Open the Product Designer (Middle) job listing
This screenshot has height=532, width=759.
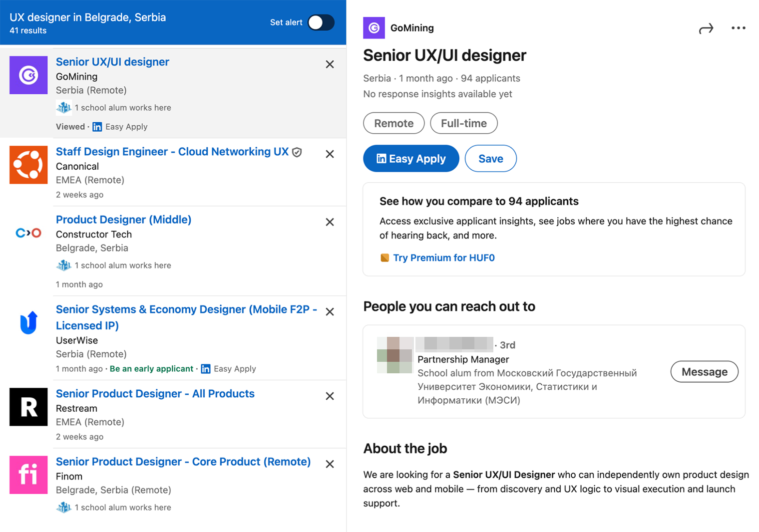click(123, 220)
